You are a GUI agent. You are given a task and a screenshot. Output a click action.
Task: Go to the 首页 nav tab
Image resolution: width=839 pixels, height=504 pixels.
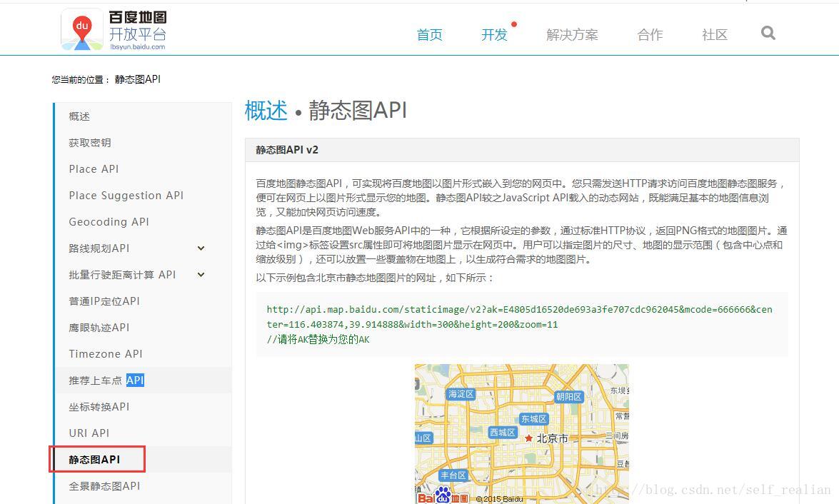pyautogui.click(x=430, y=35)
